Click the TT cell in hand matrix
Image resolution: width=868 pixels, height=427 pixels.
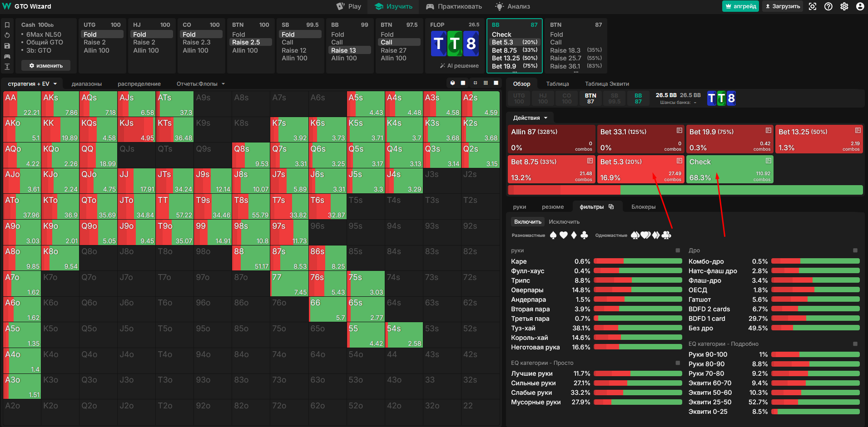pyautogui.click(x=174, y=206)
